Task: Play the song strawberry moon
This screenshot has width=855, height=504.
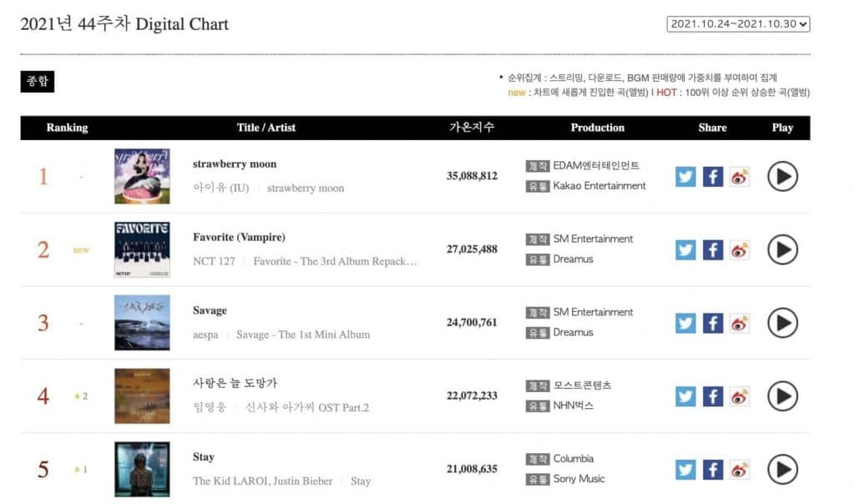Action: point(782,176)
